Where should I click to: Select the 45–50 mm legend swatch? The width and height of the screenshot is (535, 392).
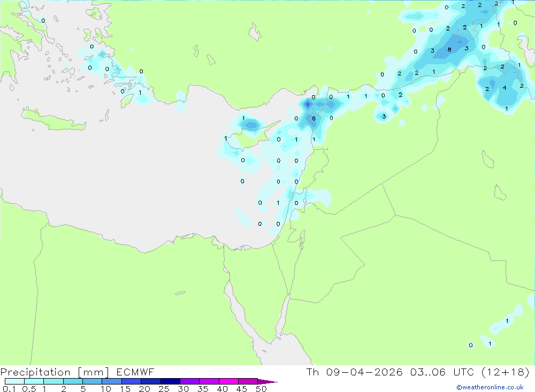click(248, 381)
